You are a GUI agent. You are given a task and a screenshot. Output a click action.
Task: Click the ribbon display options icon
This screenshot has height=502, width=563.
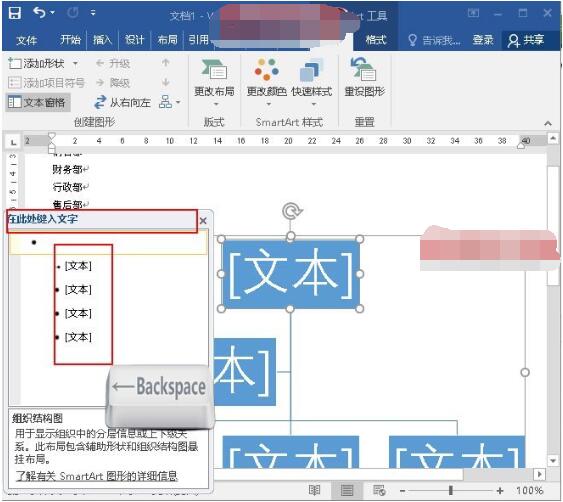[473, 14]
